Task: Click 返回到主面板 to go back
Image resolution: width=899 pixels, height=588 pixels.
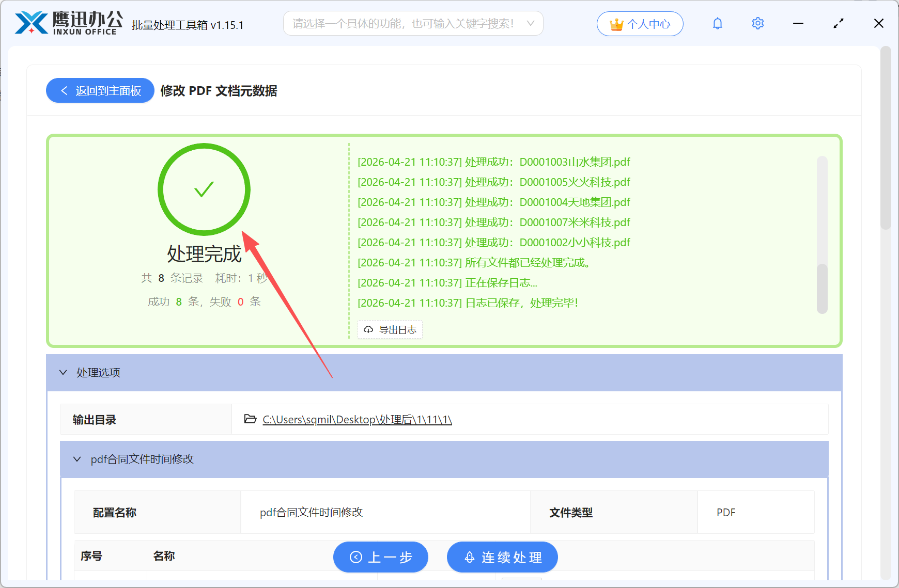Action: point(100,90)
